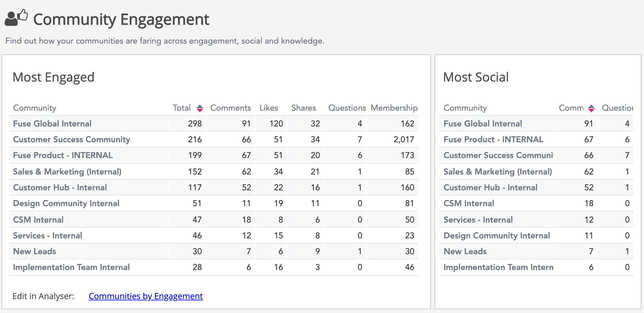
Task: Click Community header in Most Engaged table
Action: [34, 108]
